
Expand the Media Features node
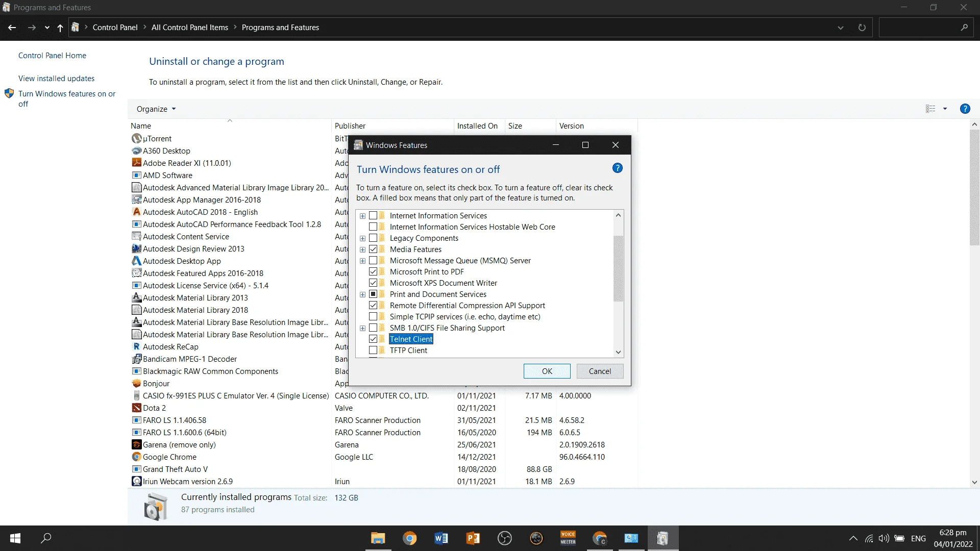coord(362,249)
